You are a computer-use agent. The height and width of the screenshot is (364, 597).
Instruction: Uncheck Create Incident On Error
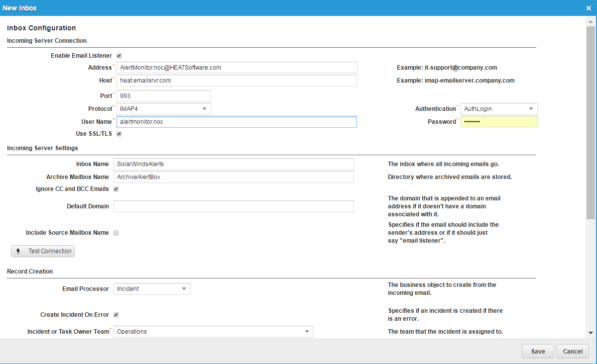[x=116, y=315]
